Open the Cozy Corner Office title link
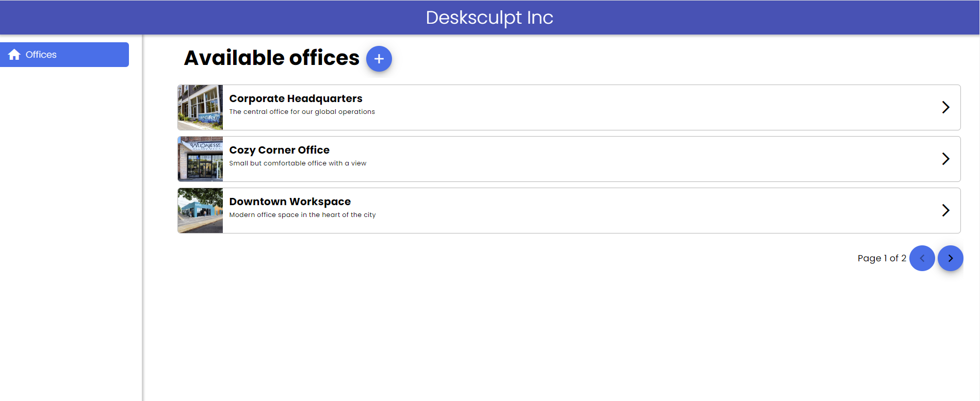 coord(279,150)
